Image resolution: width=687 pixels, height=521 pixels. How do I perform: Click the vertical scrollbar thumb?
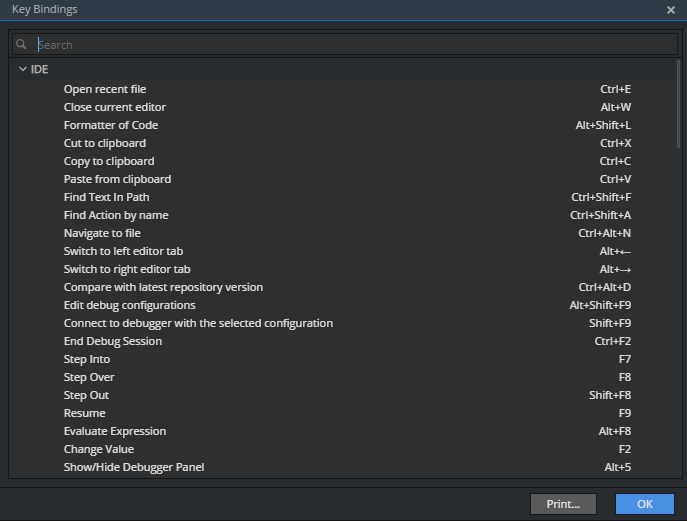679,104
